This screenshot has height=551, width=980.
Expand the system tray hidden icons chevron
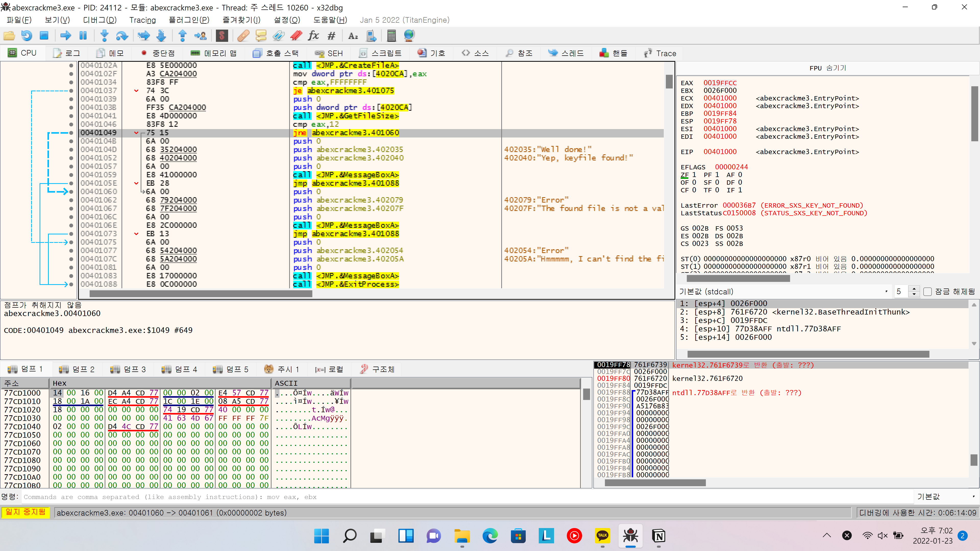pos(827,536)
